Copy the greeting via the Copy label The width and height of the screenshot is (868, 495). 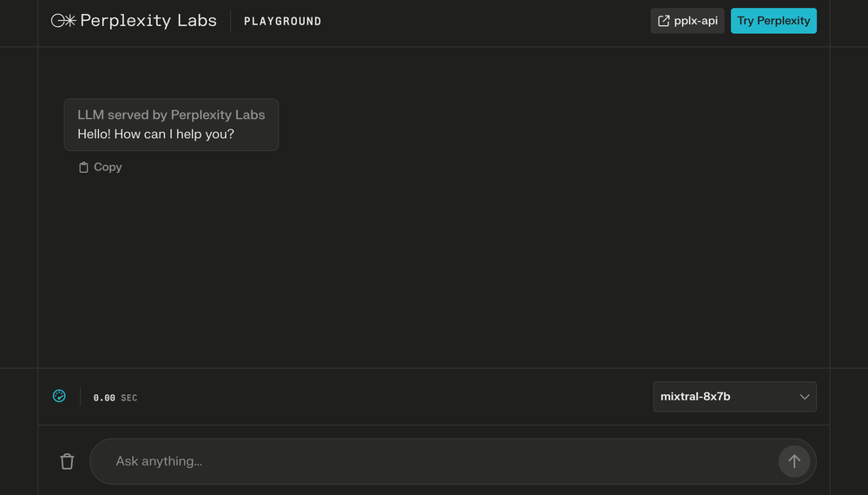(108, 168)
